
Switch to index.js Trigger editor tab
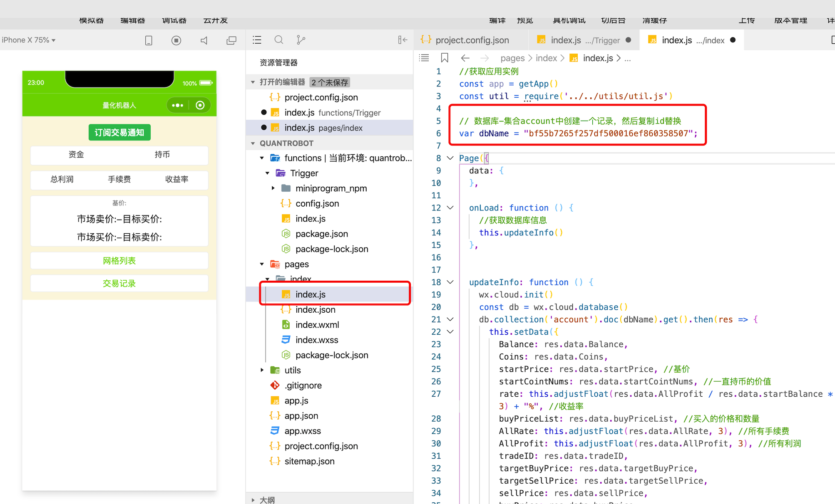pyautogui.click(x=584, y=40)
